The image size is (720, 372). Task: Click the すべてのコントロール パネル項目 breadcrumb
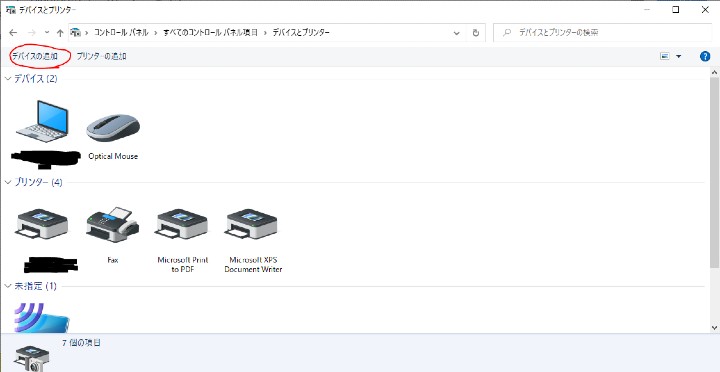click(211, 33)
